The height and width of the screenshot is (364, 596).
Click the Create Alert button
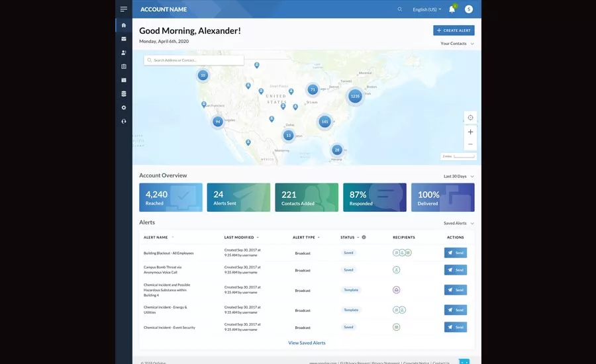(454, 30)
